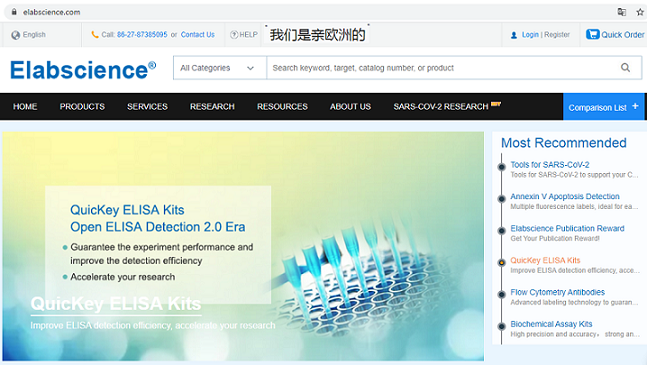Screen dimensions: 647x365
Task: Click the elabscience.com address bar URL
Action: [52, 12]
